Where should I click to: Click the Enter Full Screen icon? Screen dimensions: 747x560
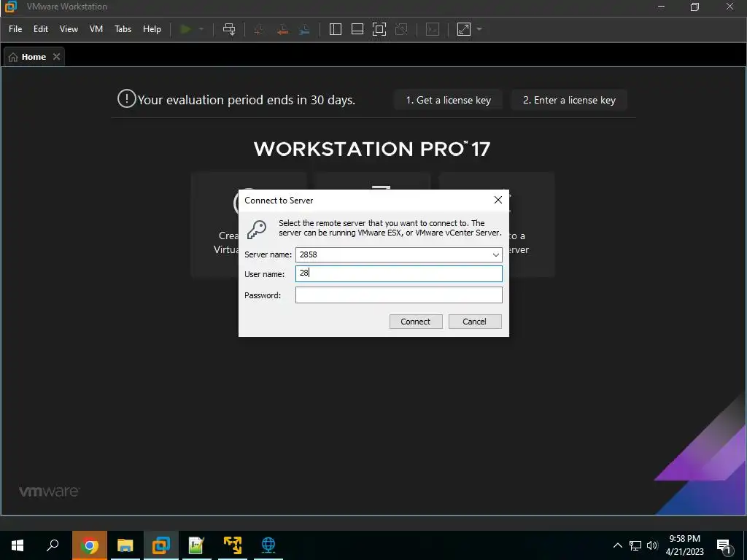[x=379, y=29]
